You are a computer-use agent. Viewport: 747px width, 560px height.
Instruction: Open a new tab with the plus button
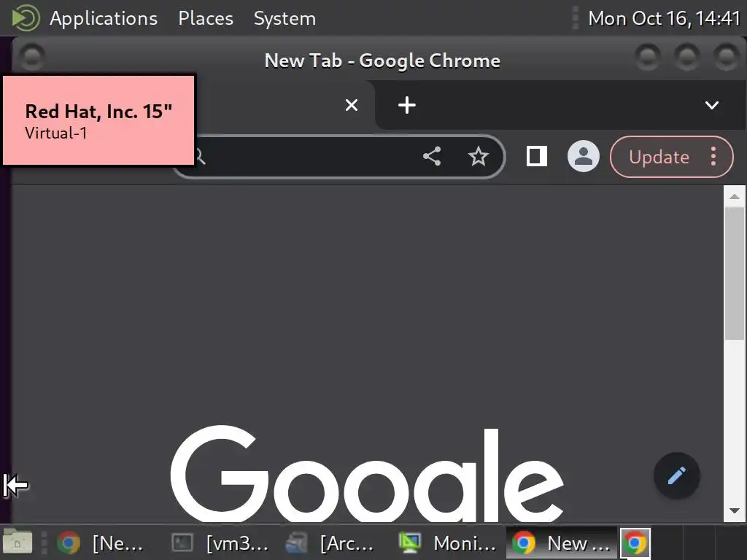click(x=407, y=105)
